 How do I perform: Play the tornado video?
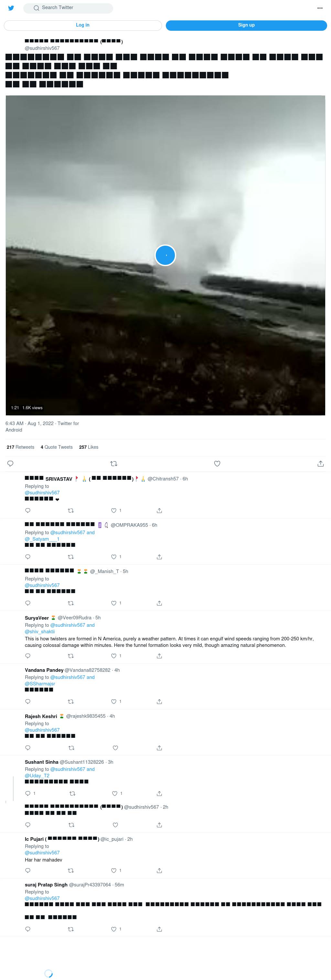pos(165,255)
